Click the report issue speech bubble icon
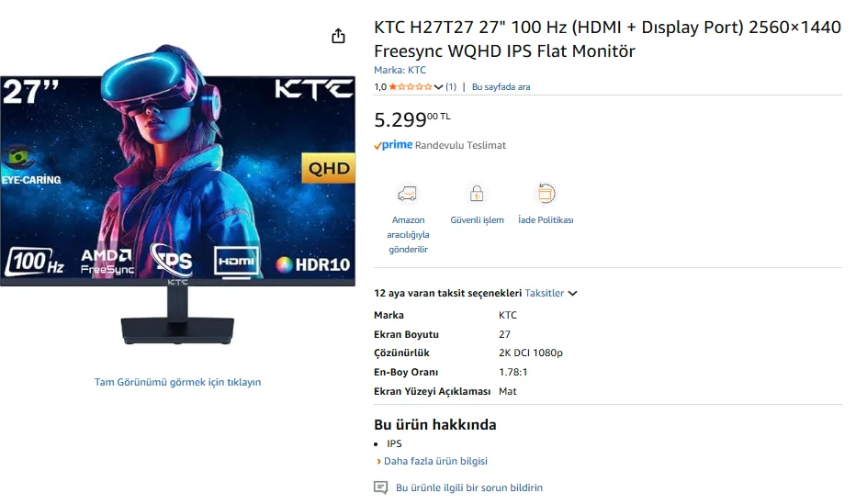This screenshot has width=856, height=504. click(380, 487)
